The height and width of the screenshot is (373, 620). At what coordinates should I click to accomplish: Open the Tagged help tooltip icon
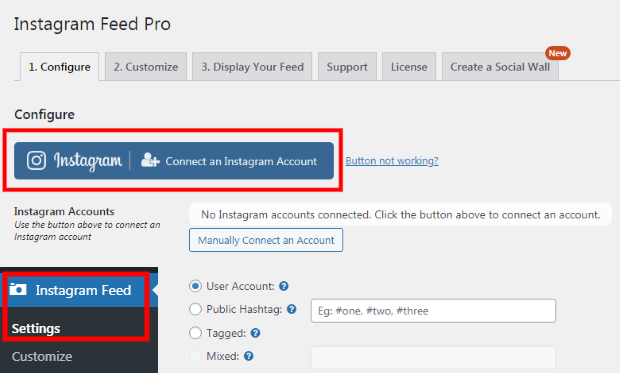[x=255, y=333]
